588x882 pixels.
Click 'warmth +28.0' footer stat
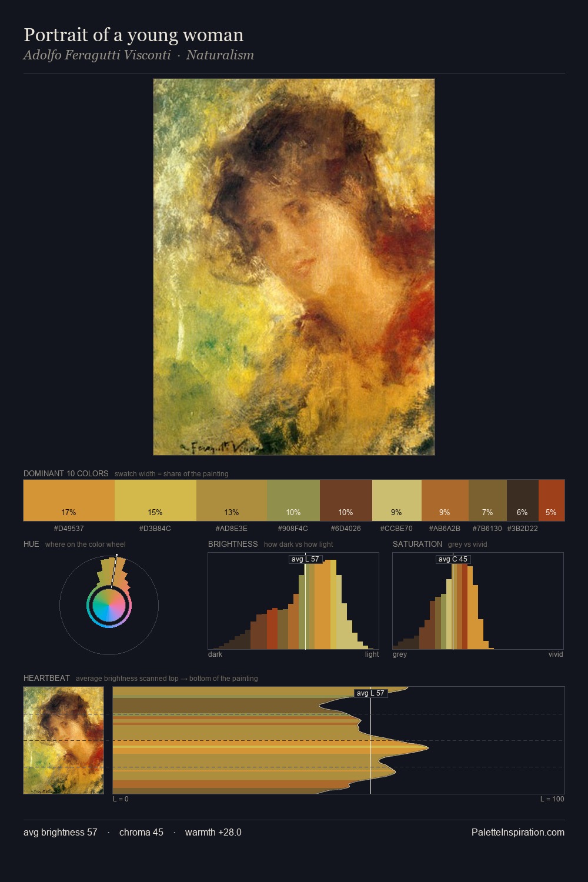coord(213,832)
